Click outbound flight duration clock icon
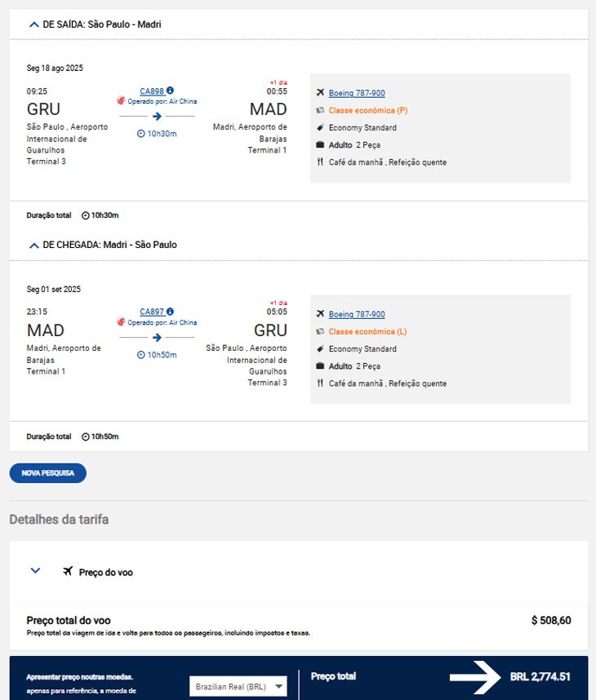This screenshot has height=700, width=596. (140, 134)
